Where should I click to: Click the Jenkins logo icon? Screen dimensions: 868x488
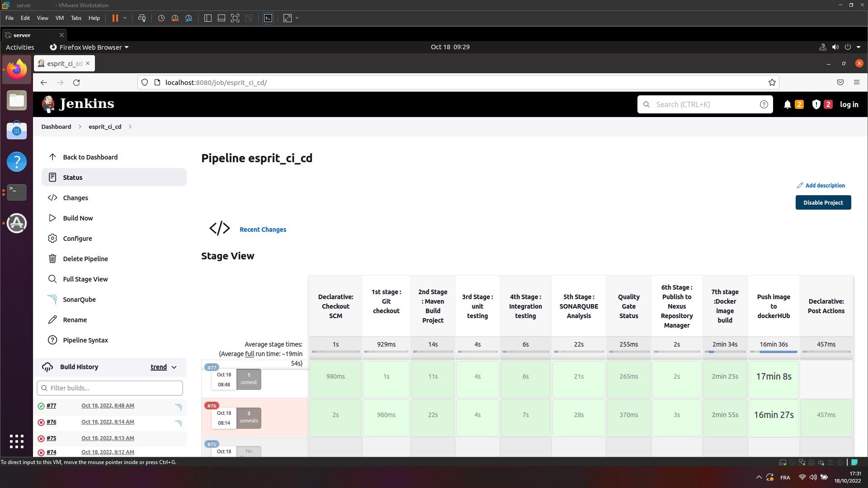[48, 104]
